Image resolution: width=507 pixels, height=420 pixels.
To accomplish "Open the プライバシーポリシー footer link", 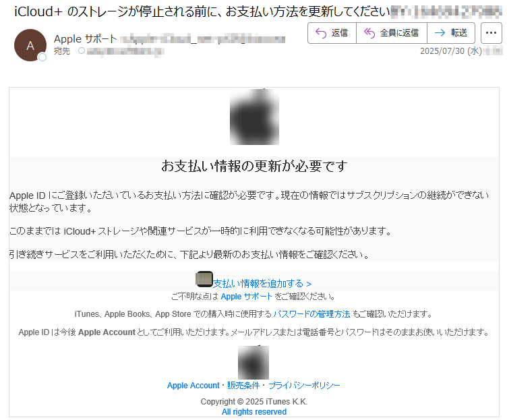I will tap(304, 386).
